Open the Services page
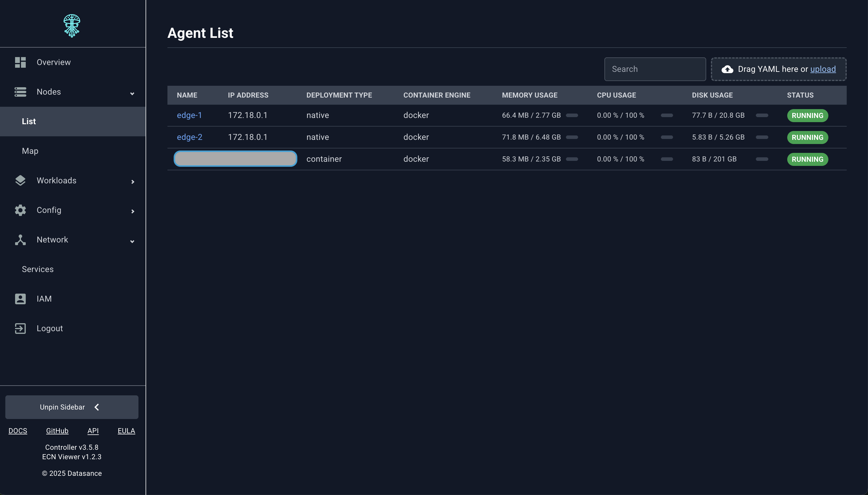Viewport: 868px width, 495px height. [x=37, y=269]
